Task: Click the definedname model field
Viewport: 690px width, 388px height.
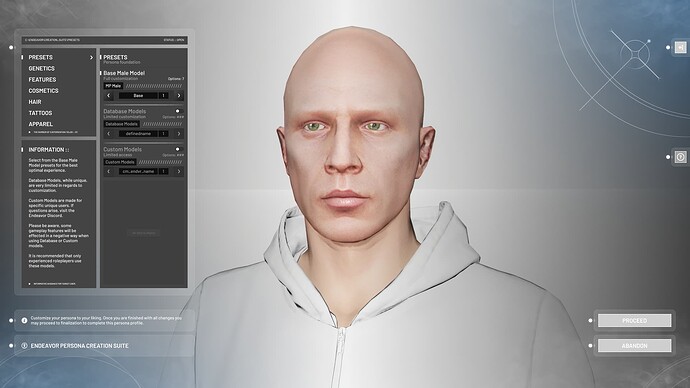Action: tap(138, 133)
